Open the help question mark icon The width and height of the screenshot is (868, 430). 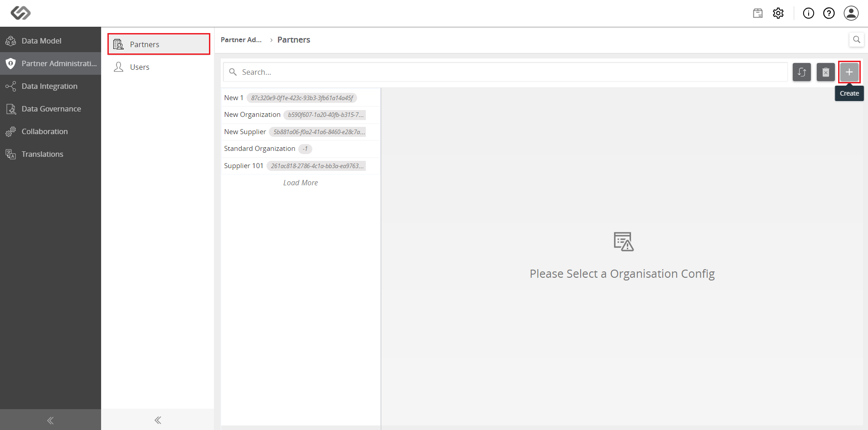[829, 13]
